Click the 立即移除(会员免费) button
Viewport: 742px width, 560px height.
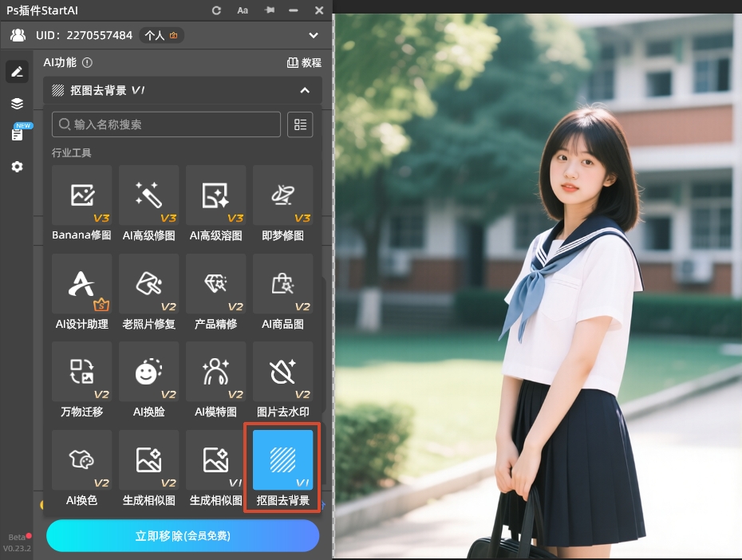[183, 536]
